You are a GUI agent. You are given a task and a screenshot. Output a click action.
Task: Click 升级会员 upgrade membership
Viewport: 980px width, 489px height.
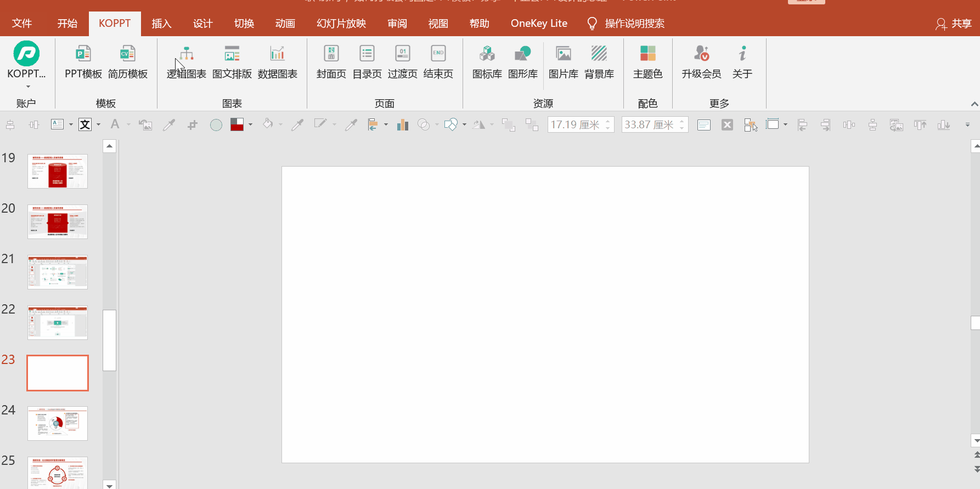pyautogui.click(x=702, y=62)
